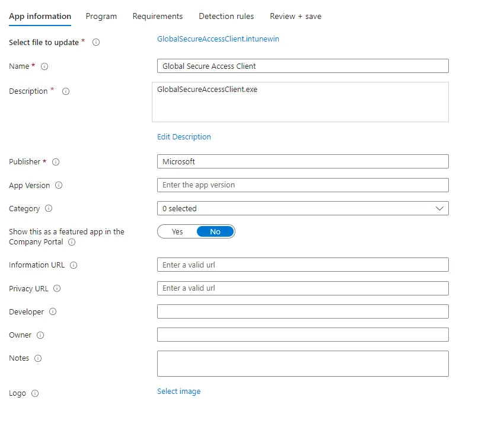Click the info icon next to Owner
The image size is (504, 423).
tap(40, 335)
